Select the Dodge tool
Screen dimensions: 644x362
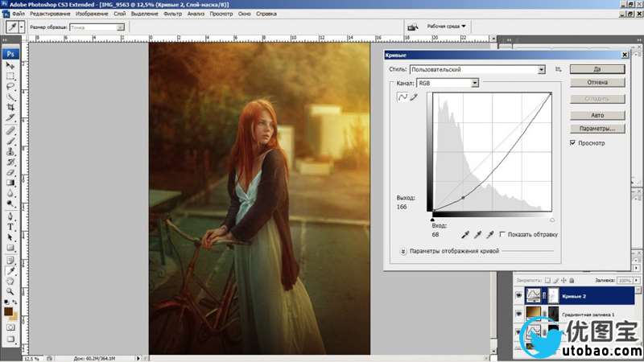(10, 204)
